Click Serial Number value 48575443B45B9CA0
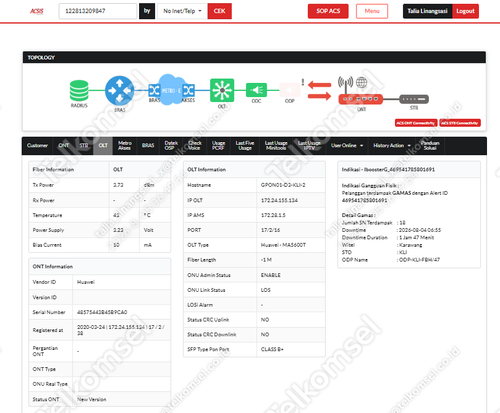This screenshot has height=413, width=500. pos(102,312)
